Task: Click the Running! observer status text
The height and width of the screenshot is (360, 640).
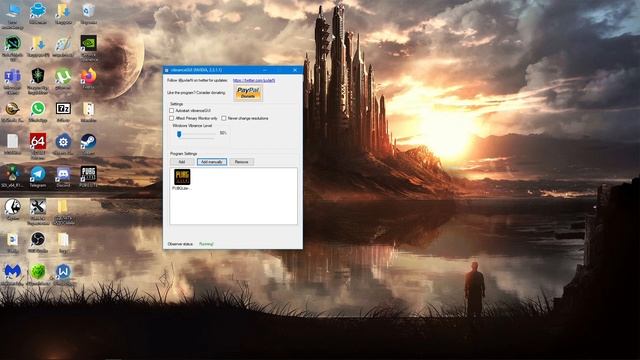Action: tap(206, 244)
